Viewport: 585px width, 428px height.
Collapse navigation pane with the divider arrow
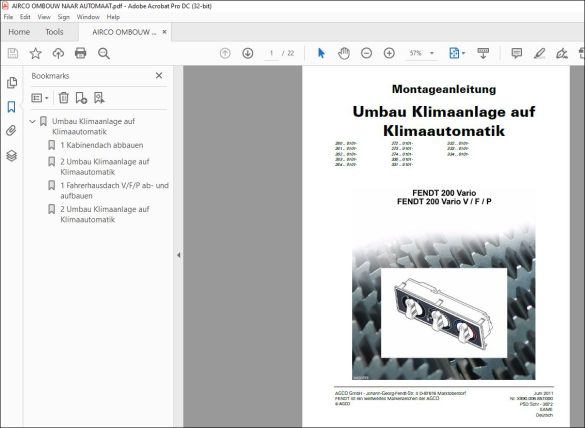(178, 255)
